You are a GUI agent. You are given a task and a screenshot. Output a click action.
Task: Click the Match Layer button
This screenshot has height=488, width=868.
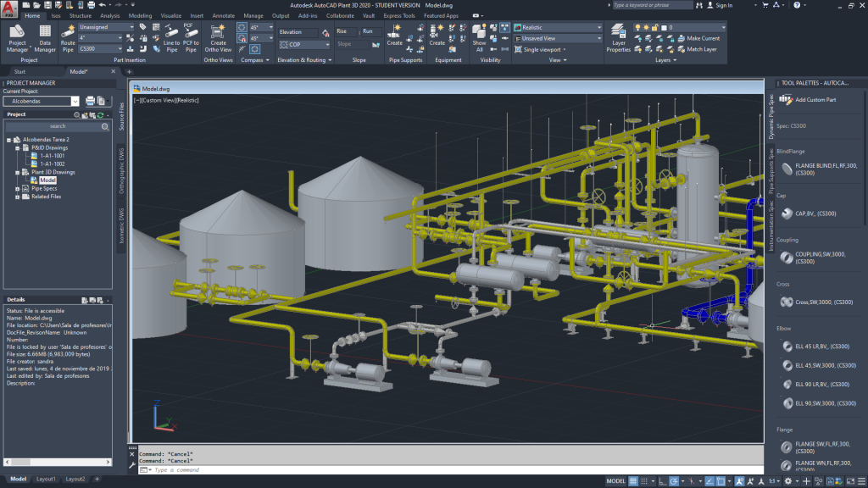pyautogui.click(x=697, y=49)
